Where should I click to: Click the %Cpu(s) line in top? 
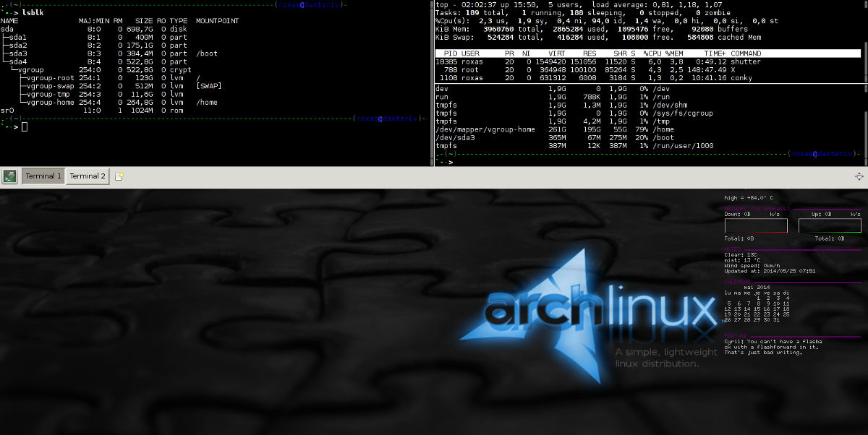(607, 21)
